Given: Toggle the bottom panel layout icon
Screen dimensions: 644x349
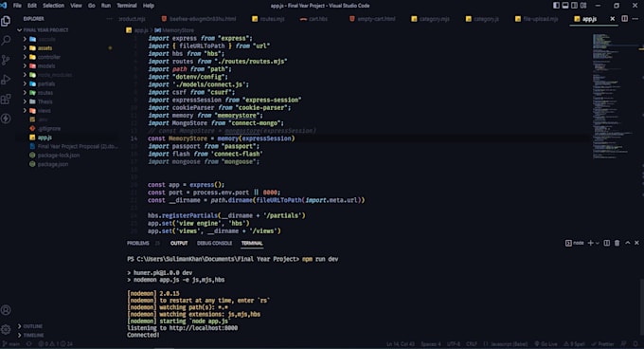Looking at the screenshot, I should tap(565, 6).
